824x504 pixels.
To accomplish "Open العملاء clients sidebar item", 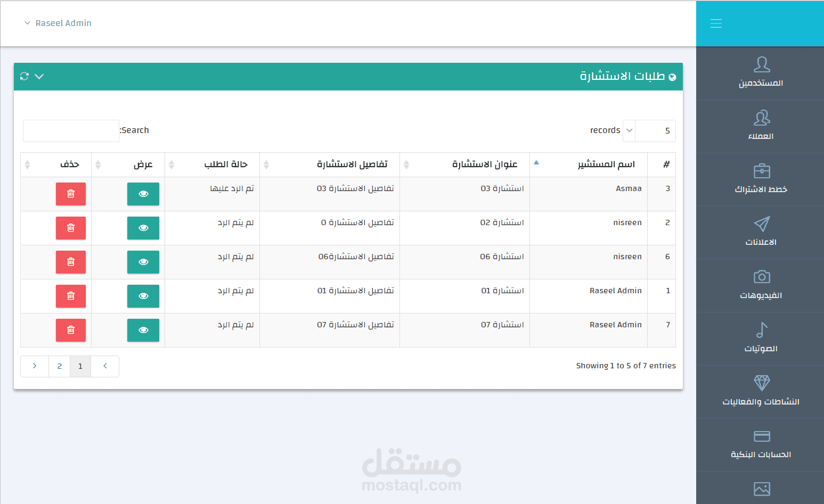I will tap(761, 126).
